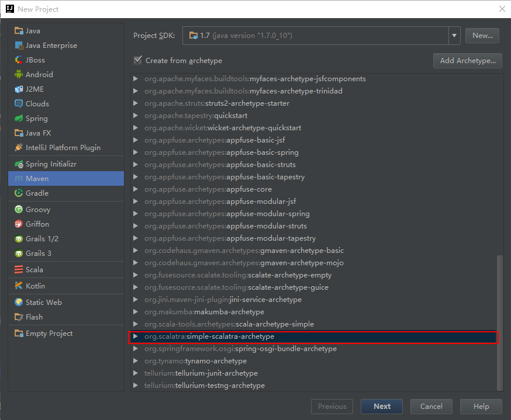The width and height of the screenshot is (511, 420).
Task: Select scalate-archetype-guice row
Action: tap(314, 287)
